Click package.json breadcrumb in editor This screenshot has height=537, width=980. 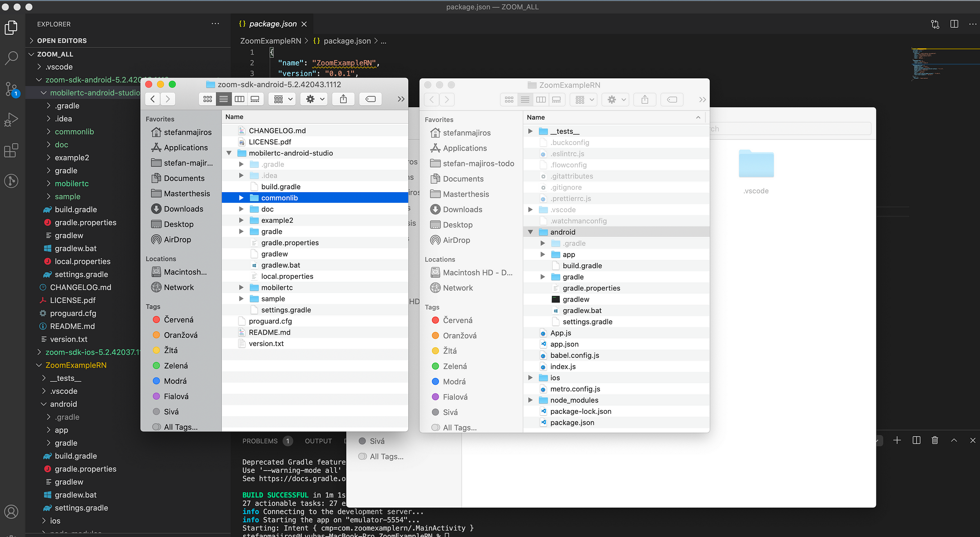(347, 41)
